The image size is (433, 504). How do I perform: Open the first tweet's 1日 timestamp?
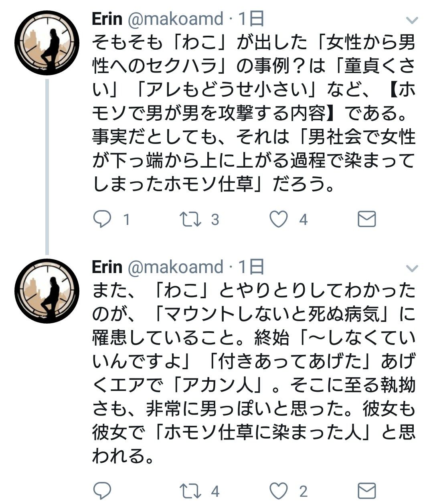pyautogui.click(x=251, y=19)
